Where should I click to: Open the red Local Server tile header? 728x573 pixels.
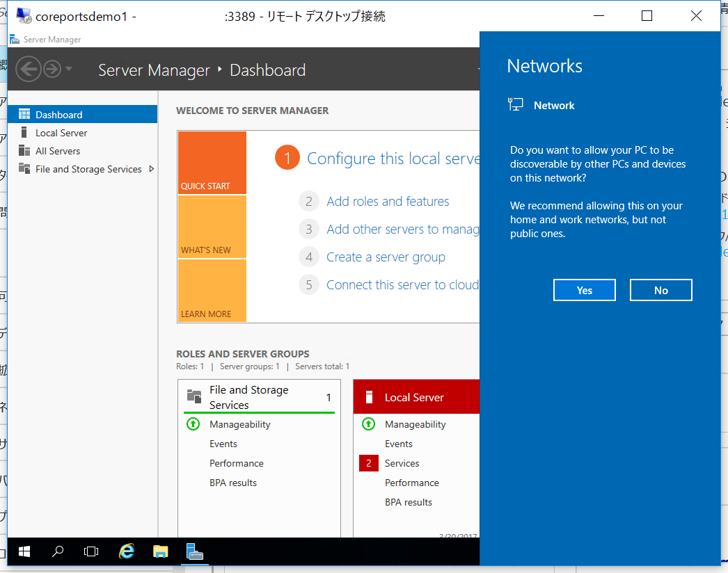(x=416, y=397)
